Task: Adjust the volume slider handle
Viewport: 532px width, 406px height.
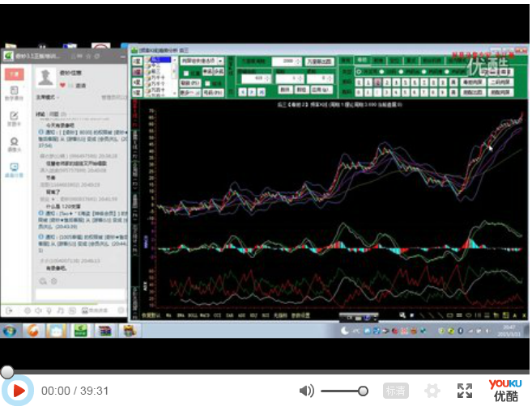Action: point(364,391)
